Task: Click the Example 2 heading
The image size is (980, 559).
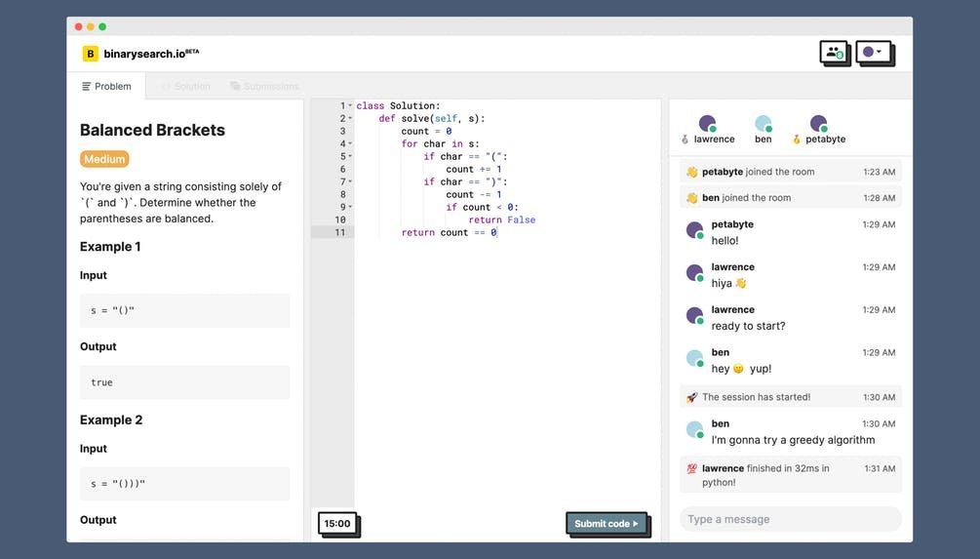Action: 111,420
